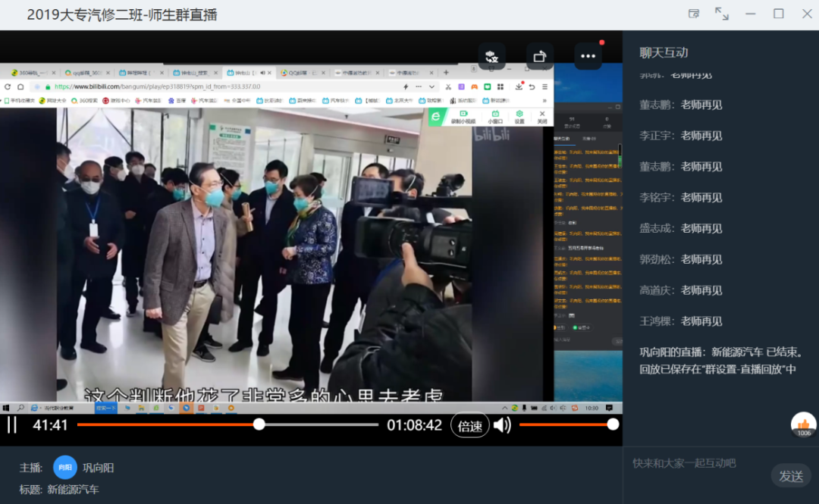Image resolution: width=819 pixels, height=504 pixels.
Task: Click the 聊天互动 panel header
Action: pyautogui.click(x=664, y=52)
